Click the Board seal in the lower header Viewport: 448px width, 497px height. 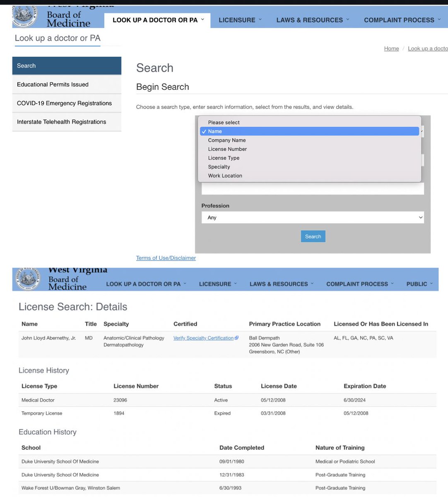[x=27, y=279]
